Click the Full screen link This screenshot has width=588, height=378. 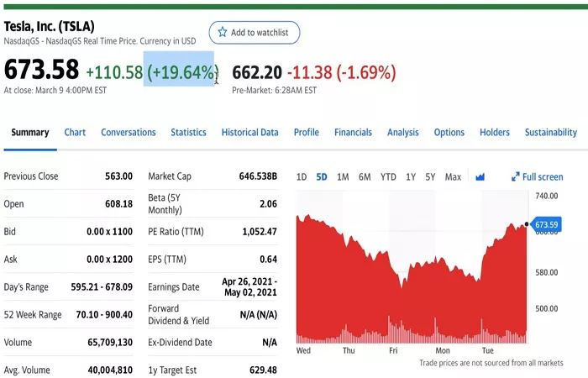(538, 177)
